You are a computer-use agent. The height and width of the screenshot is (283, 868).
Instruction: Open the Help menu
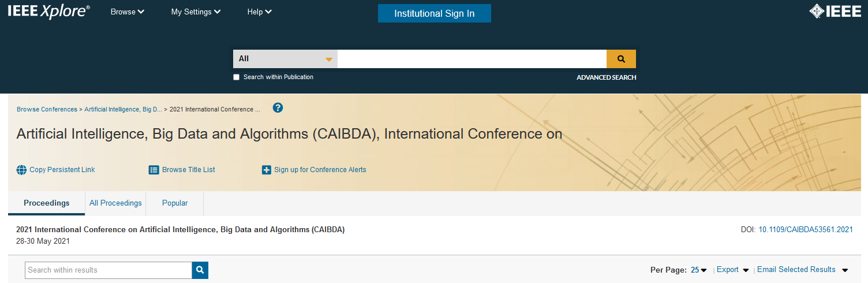(x=259, y=12)
